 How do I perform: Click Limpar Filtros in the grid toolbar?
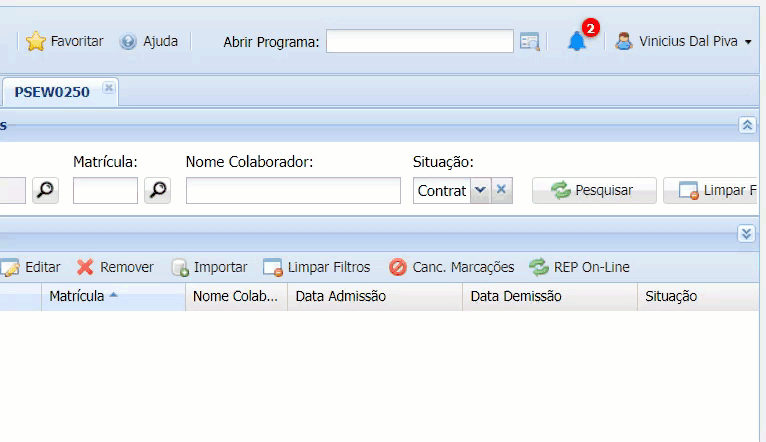[316, 267]
